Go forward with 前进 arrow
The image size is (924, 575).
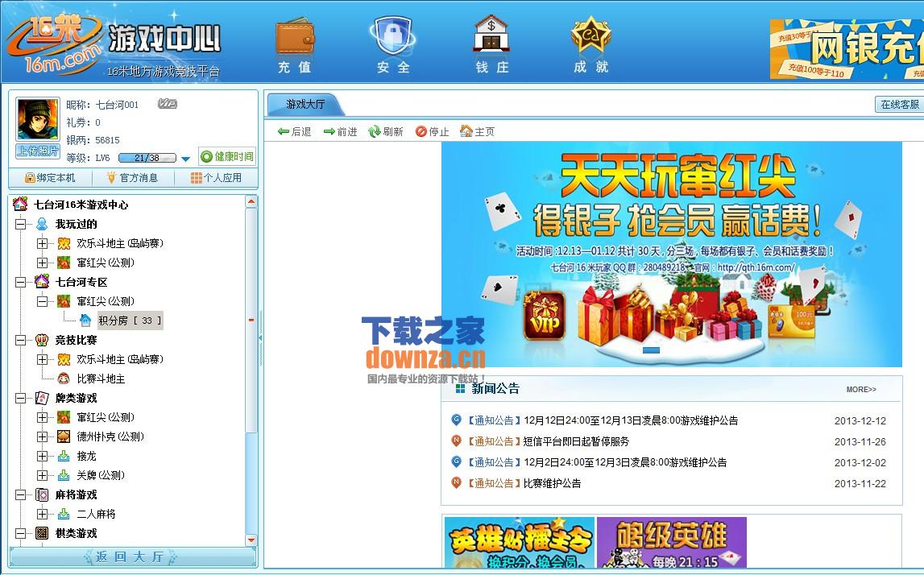tap(341, 131)
